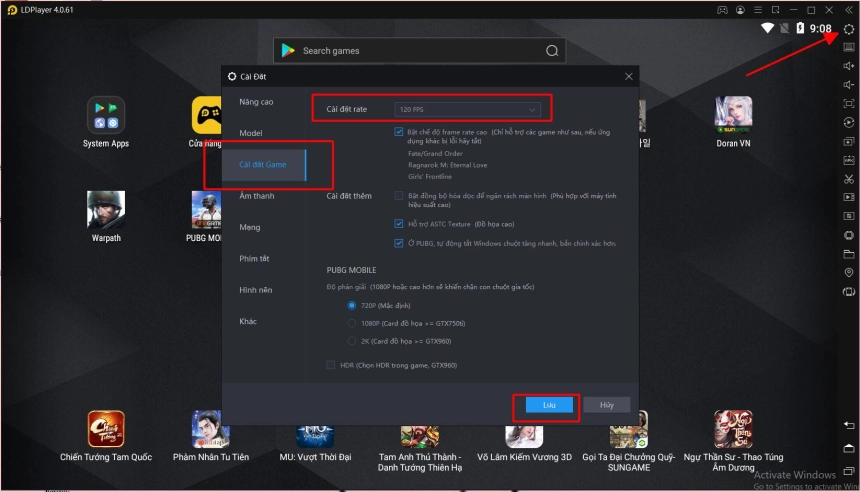Open operation recorder (sync play) icon
The width and height of the screenshot is (860, 492).
point(848,122)
